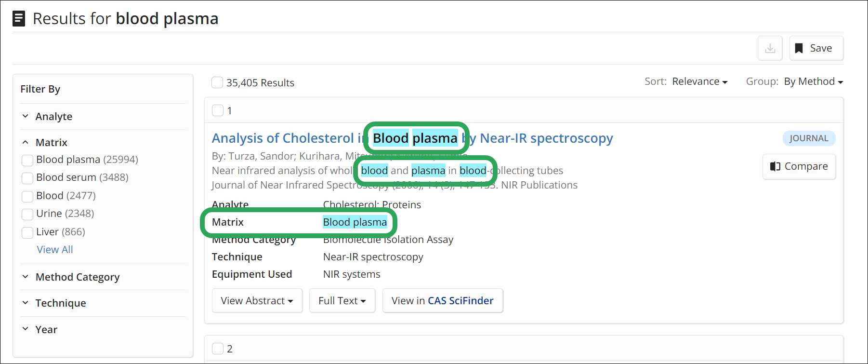Click the View All matrix link
Viewport: 868px width, 364px height.
click(x=55, y=250)
